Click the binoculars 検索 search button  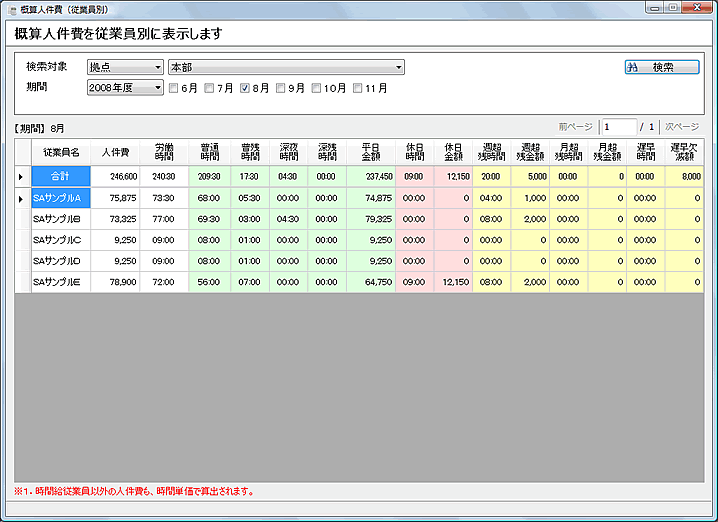[x=662, y=68]
